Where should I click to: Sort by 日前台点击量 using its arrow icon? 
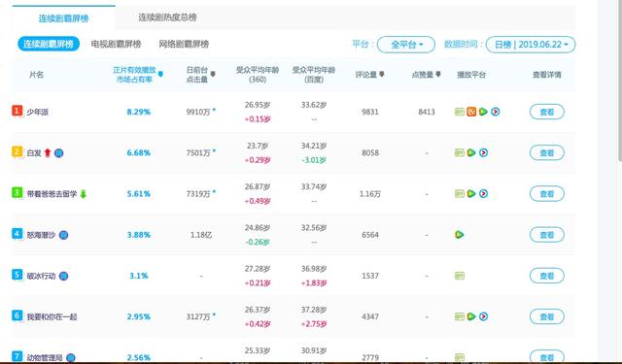coord(213,74)
